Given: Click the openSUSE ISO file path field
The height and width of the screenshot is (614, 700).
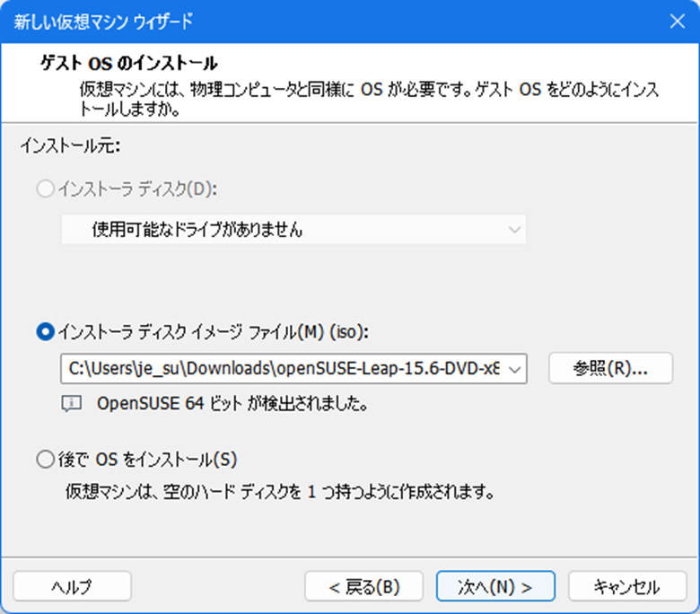Looking at the screenshot, I should pos(283,369).
